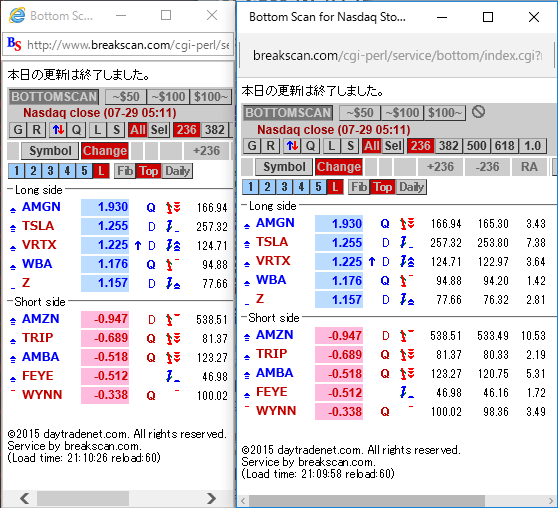Click the up arrow icon on VRTX row in right window
Image resolution: width=558 pixels, height=508 pixels.
(372, 262)
